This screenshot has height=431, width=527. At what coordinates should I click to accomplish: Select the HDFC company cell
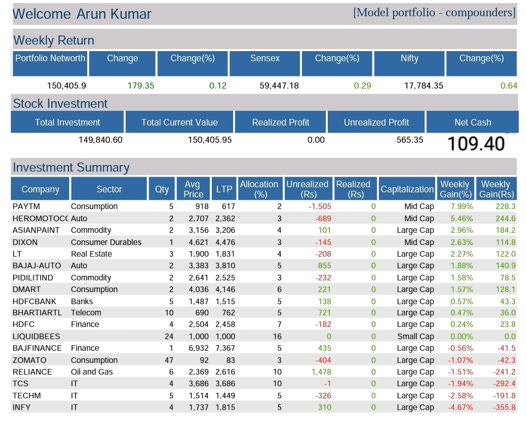23,324
